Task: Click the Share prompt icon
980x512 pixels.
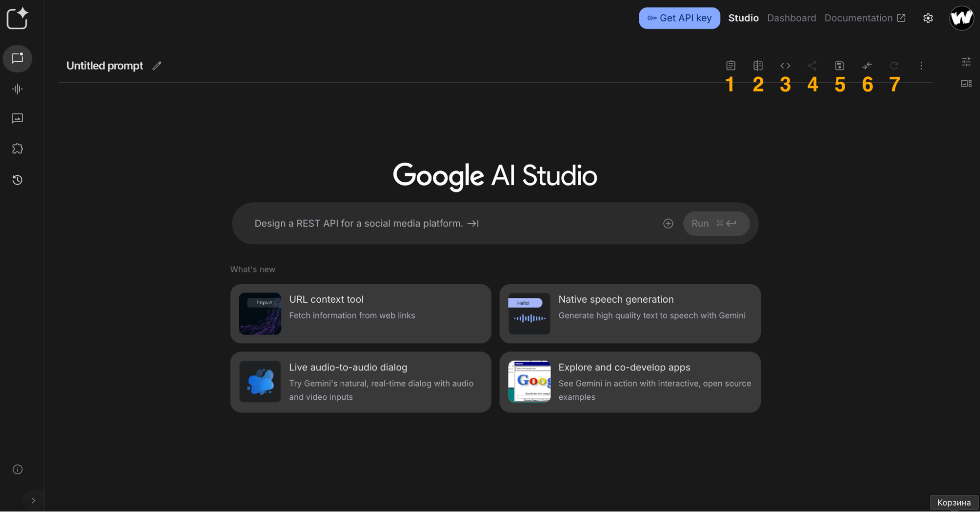Action: pos(812,66)
